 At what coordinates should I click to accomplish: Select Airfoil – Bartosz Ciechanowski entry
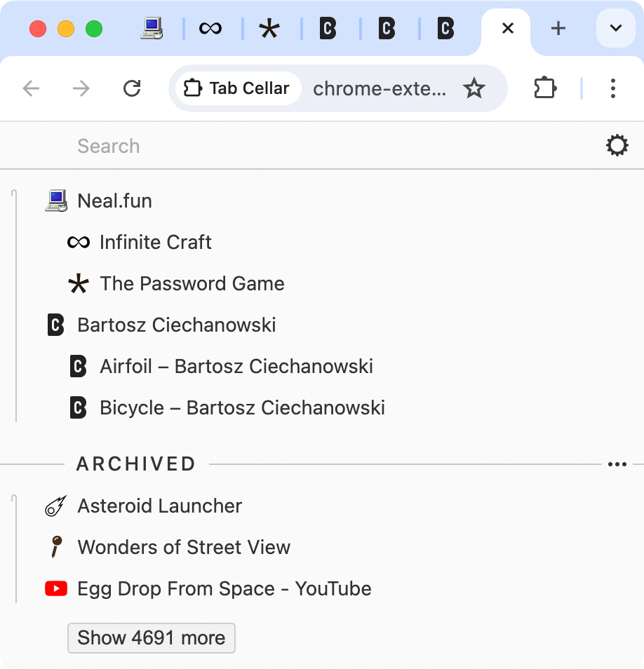click(236, 367)
